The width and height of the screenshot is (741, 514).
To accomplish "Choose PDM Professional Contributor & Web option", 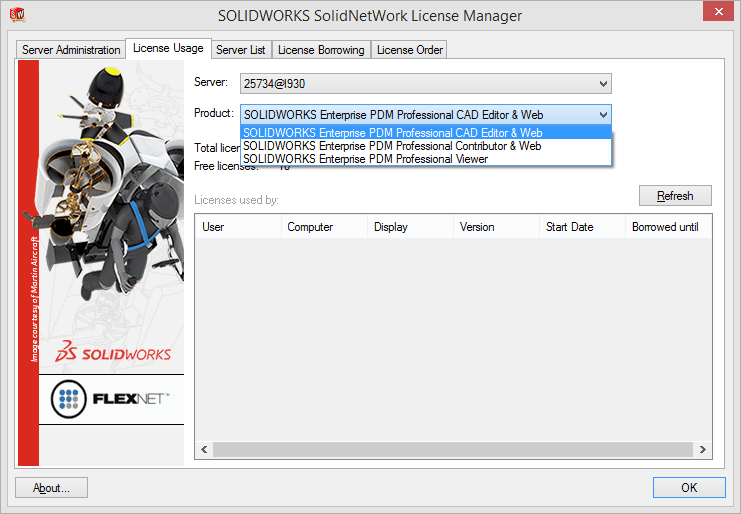I will (x=426, y=146).
